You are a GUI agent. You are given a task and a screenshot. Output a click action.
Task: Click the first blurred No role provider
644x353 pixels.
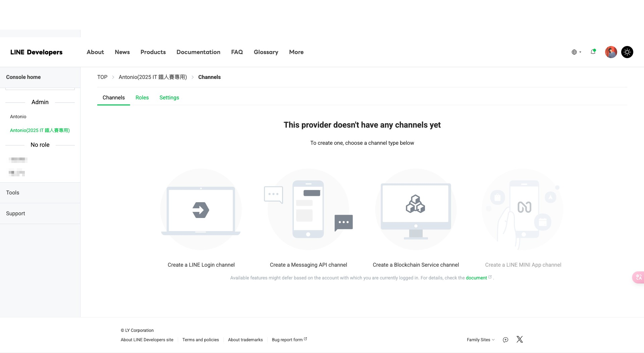18,160
